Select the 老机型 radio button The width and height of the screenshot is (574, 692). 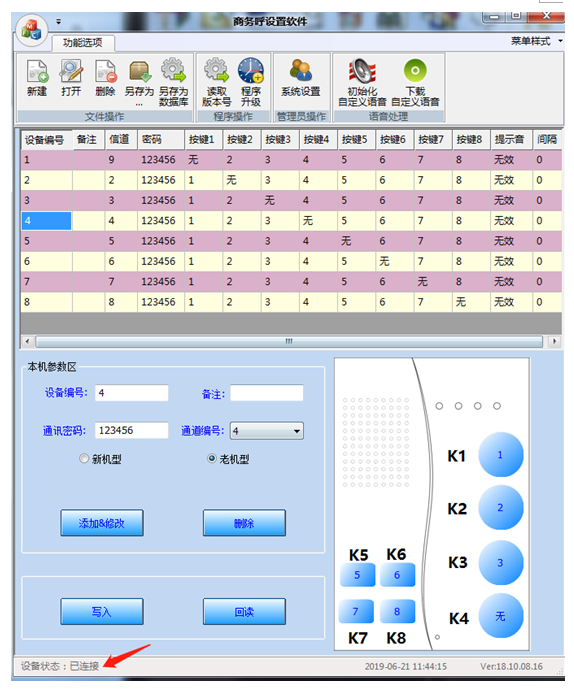212,459
